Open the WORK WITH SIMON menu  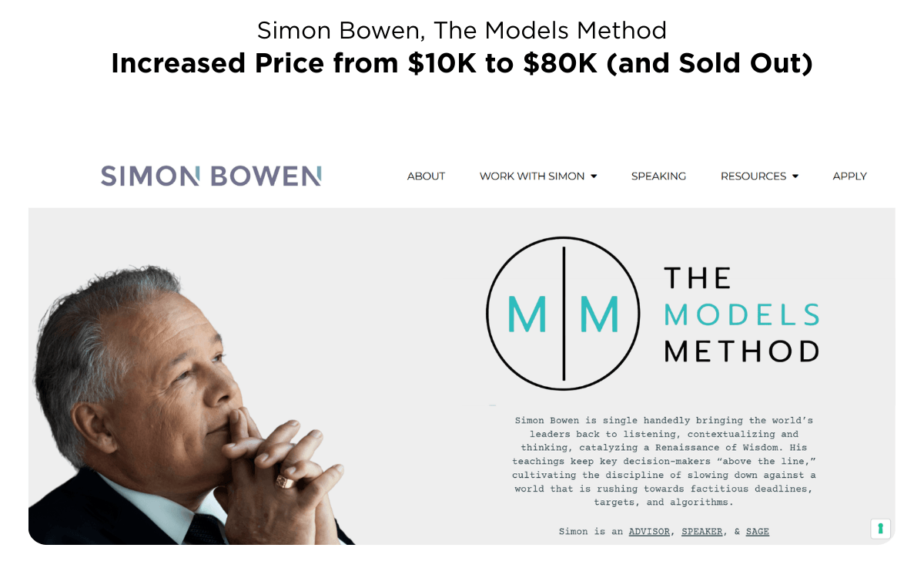click(x=532, y=176)
